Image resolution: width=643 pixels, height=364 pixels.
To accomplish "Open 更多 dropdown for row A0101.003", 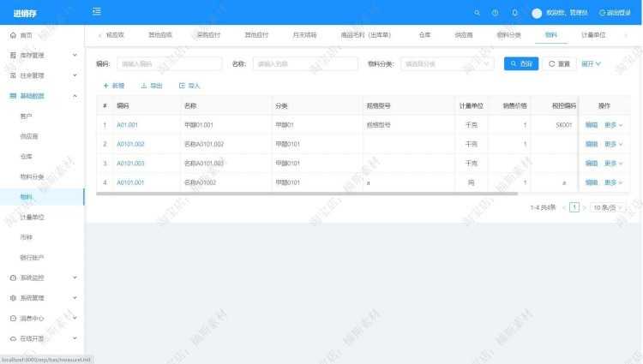I will (x=614, y=164).
